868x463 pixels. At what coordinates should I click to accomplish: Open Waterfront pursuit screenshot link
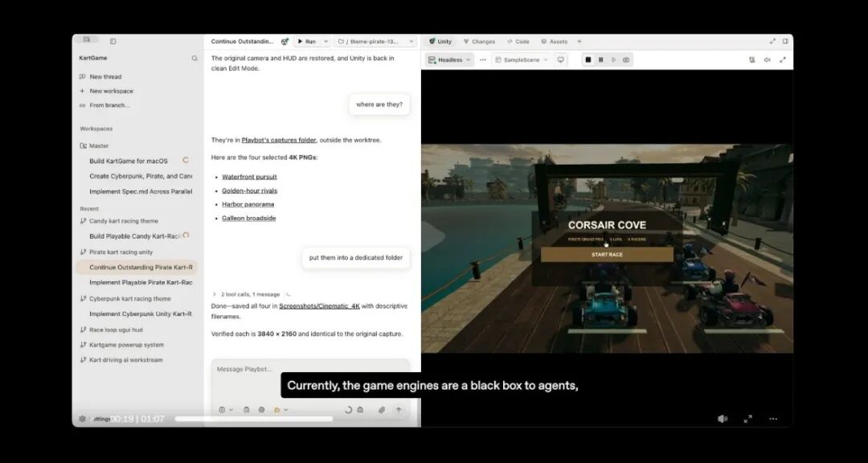click(x=249, y=177)
